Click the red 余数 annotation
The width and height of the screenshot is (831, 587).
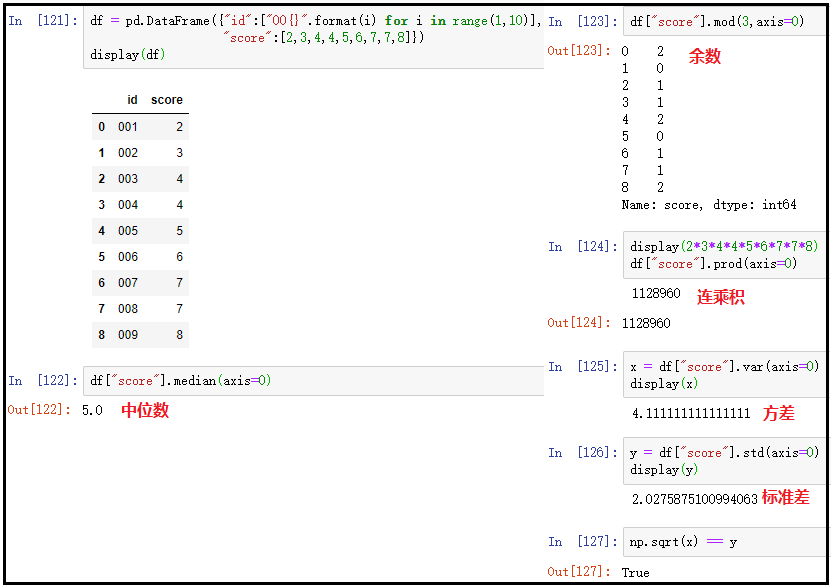[706, 56]
